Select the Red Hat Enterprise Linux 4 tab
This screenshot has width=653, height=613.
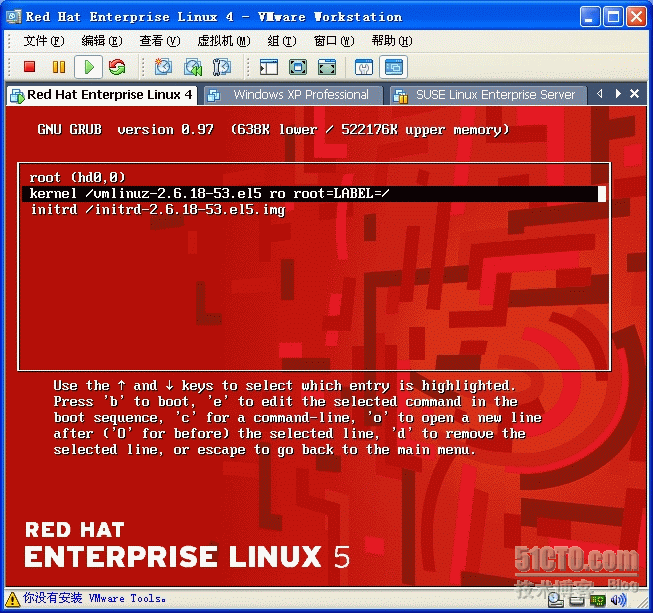[102, 95]
